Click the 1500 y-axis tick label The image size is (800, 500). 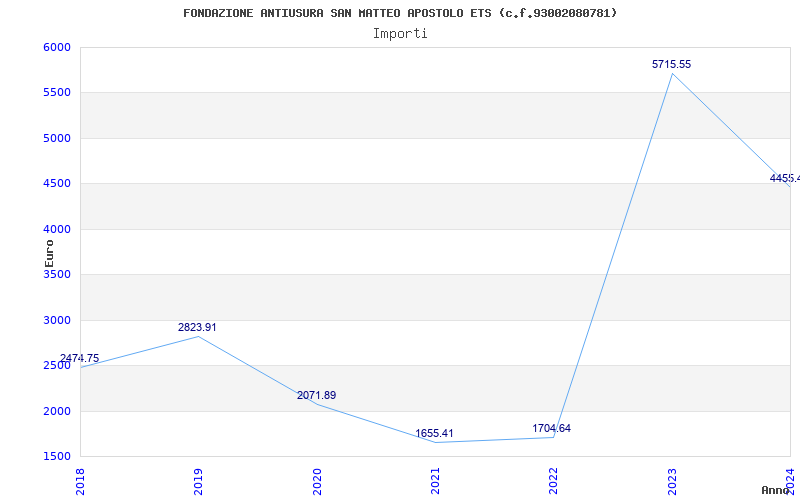57,457
